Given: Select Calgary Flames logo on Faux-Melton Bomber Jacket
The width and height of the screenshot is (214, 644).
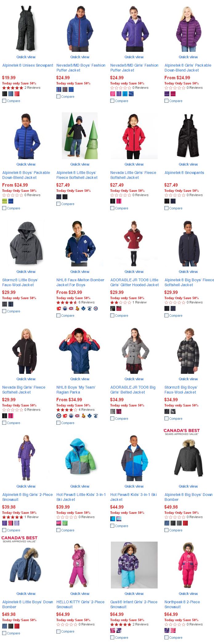Looking at the screenshot, I should pos(59,308).
